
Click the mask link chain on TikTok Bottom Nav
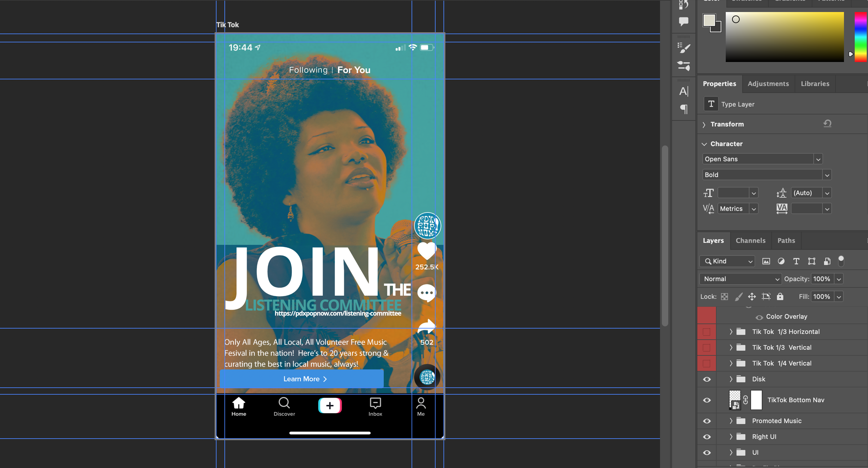745,400
